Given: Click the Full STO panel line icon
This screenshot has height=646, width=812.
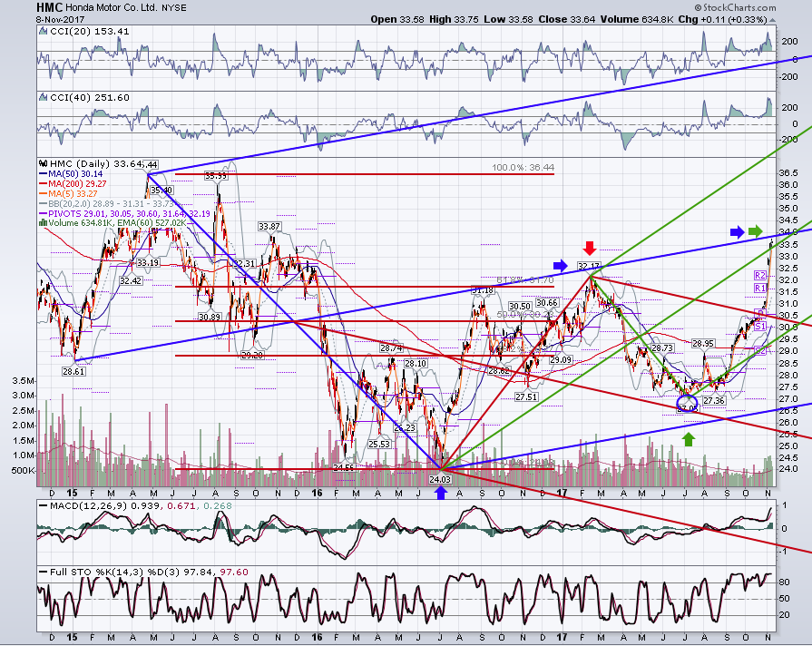Looking at the screenshot, I should (44, 572).
